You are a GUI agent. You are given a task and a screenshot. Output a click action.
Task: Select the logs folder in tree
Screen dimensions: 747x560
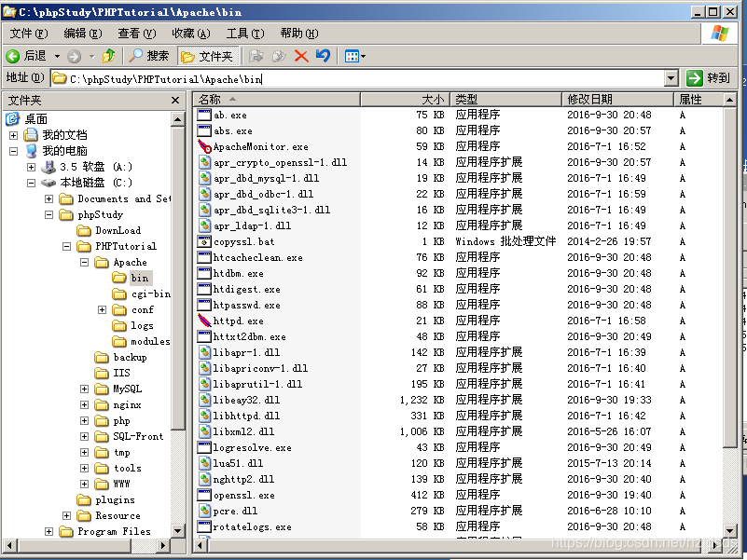click(x=133, y=325)
